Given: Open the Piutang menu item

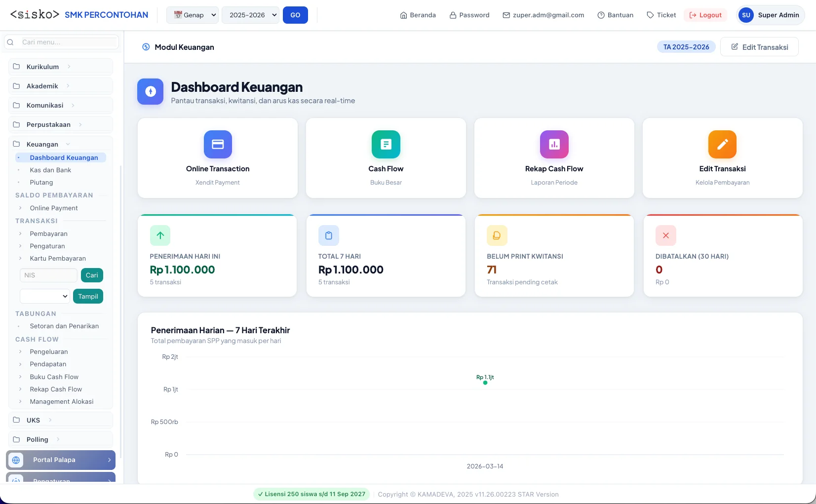Looking at the screenshot, I should 41,182.
